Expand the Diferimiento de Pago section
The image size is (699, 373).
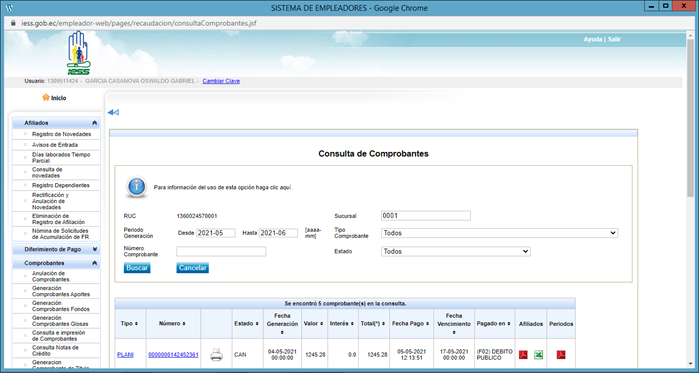[x=56, y=250]
